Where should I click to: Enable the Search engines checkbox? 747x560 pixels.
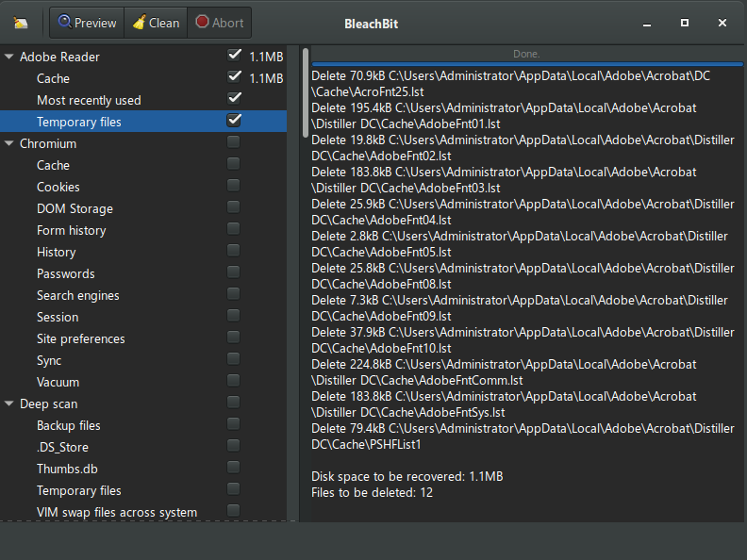[234, 294]
